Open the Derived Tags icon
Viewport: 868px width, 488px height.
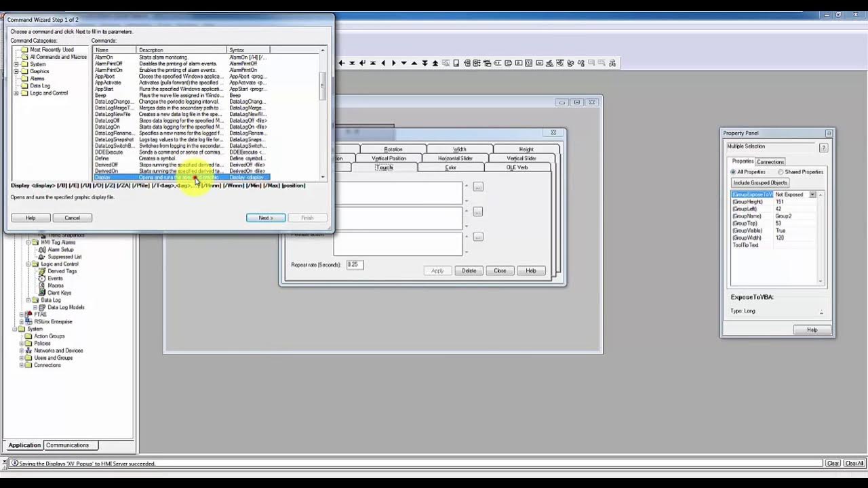42,271
